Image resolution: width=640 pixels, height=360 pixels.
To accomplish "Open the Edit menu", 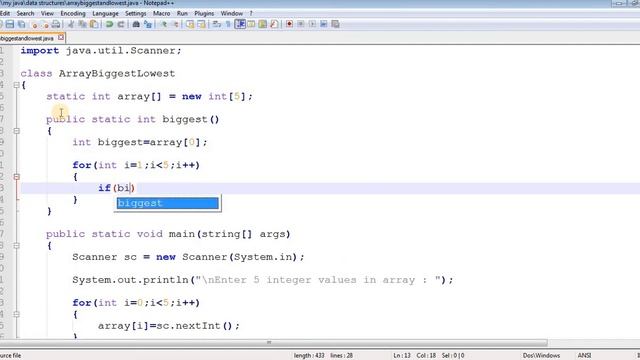I will [x=5, y=13].
